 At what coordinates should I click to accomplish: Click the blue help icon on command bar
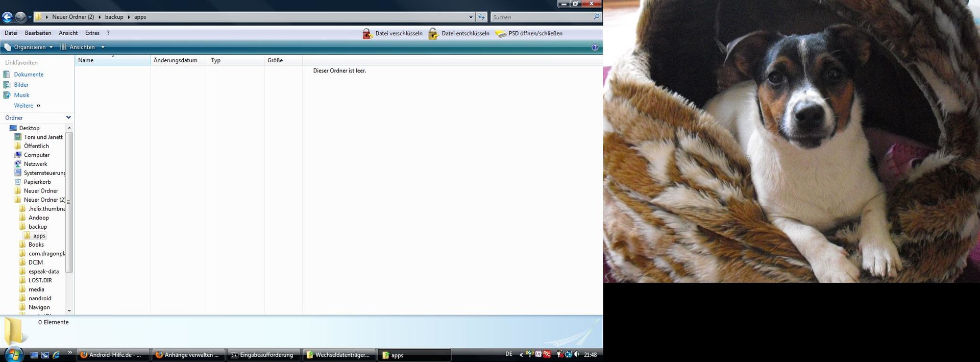point(595,47)
